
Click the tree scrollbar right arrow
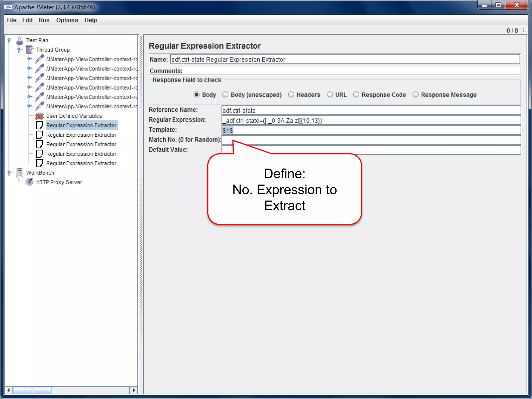pos(134,390)
